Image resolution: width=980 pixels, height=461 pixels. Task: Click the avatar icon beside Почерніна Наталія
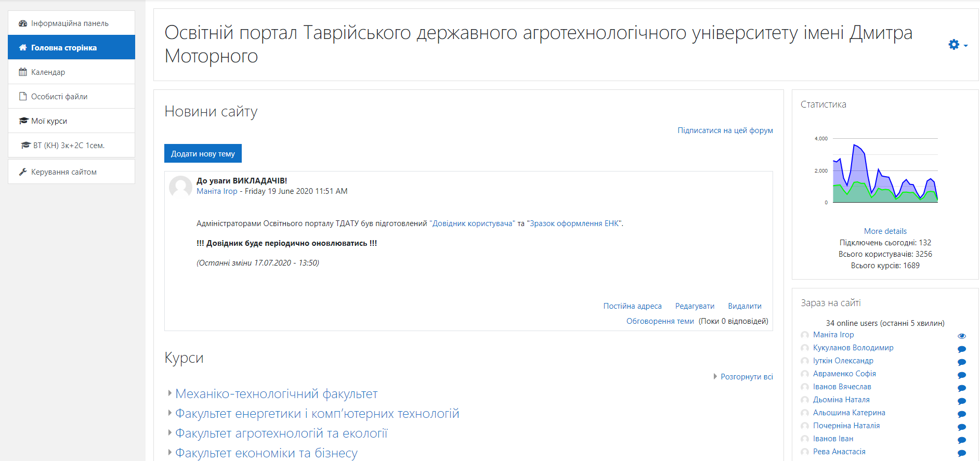tap(805, 426)
